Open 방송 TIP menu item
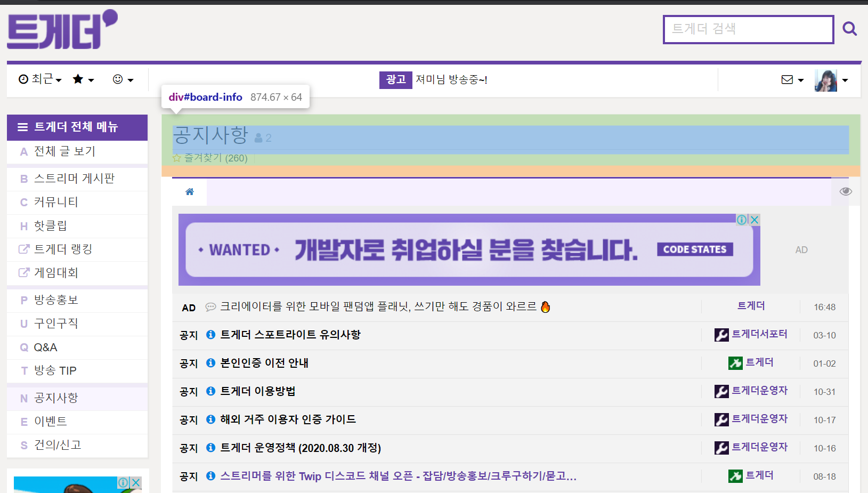868x493 pixels. 77,371
